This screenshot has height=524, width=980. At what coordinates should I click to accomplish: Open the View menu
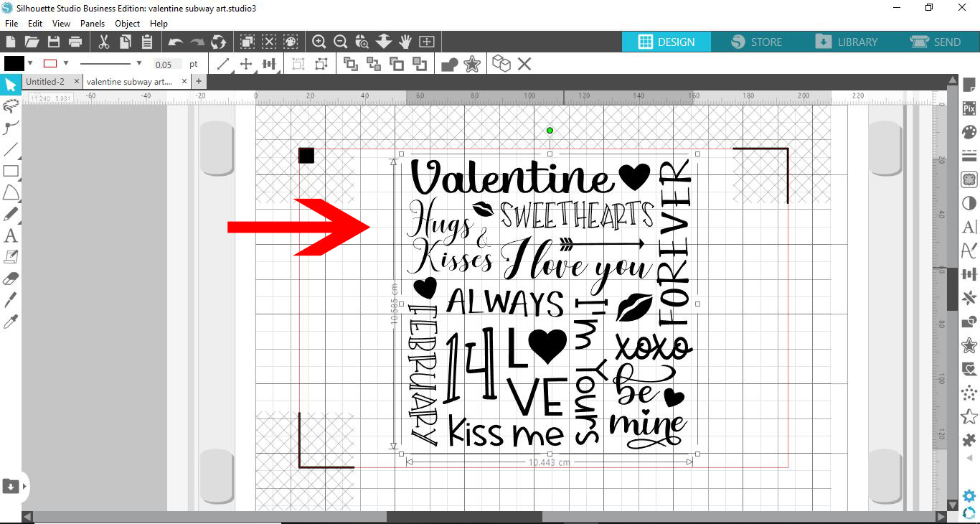point(61,24)
